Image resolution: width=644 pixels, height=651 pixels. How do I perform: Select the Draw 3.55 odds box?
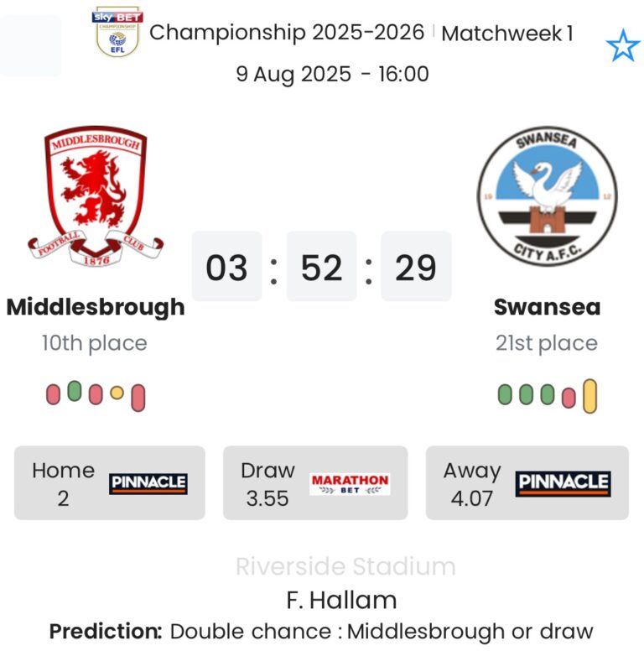coord(315,483)
